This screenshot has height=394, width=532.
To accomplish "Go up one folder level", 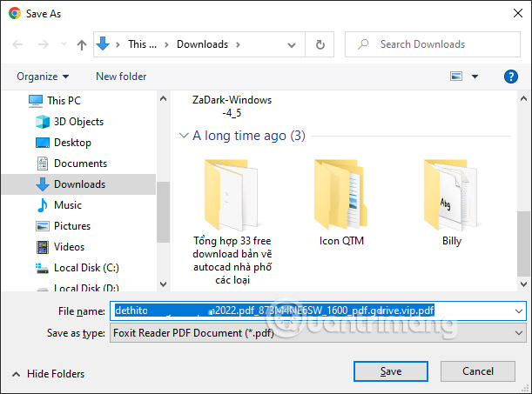I will [82, 44].
